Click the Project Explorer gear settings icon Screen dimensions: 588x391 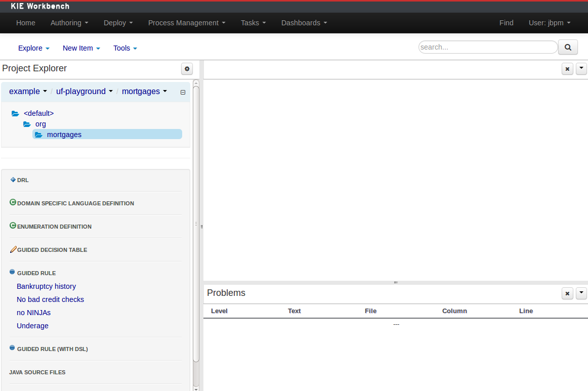pyautogui.click(x=187, y=69)
